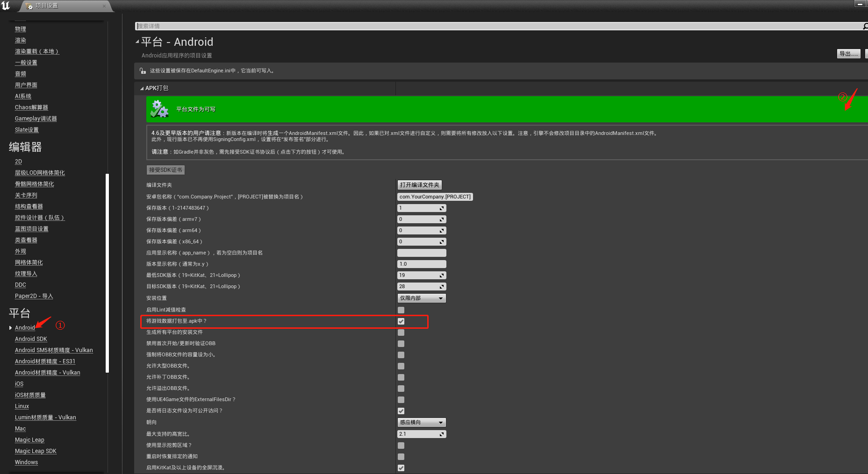Click spinner arrow on 保存版本 field
This screenshot has width=868, height=474.
(x=441, y=208)
